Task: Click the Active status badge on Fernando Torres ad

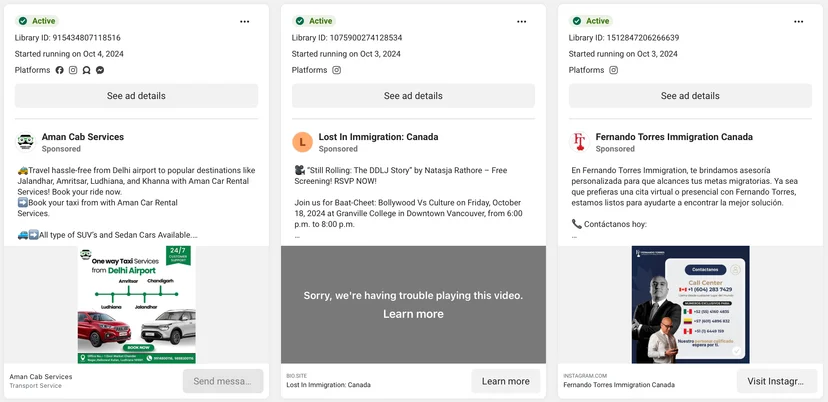Action: coord(591,21)
